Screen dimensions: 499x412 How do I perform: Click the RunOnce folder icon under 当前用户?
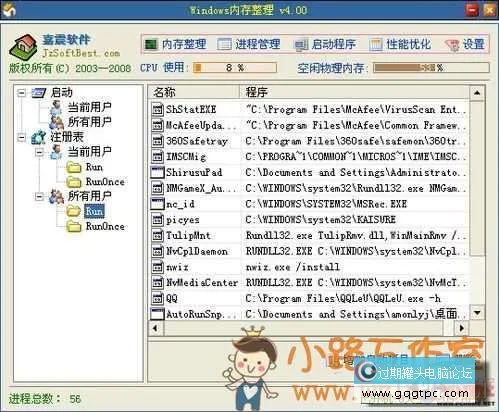74,182
